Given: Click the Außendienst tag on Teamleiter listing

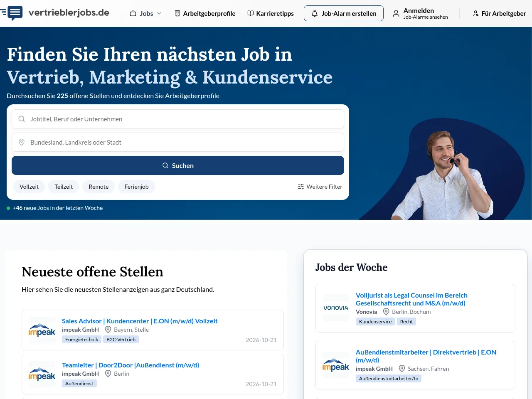Looking at the screenshot, I should pyautogui.click(x=79, y=384).
